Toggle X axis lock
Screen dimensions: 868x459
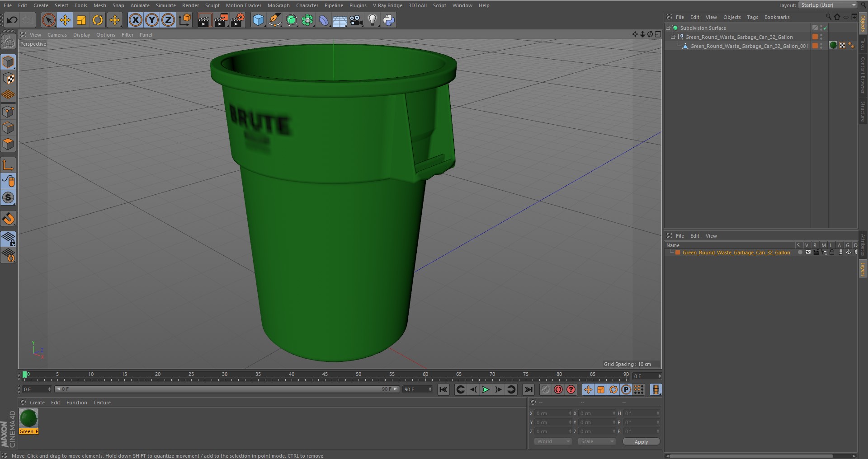click(135, 20)
